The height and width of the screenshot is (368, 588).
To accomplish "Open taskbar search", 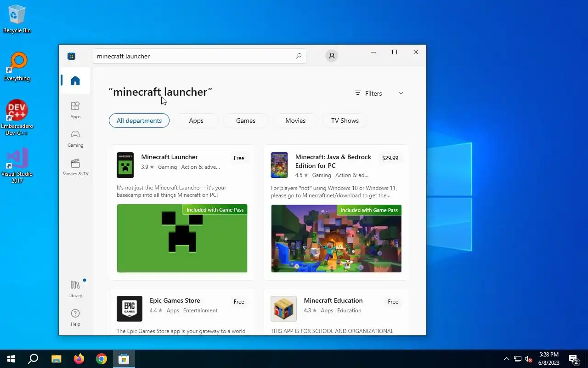I will pyautogui.click(x=33, y=359).
